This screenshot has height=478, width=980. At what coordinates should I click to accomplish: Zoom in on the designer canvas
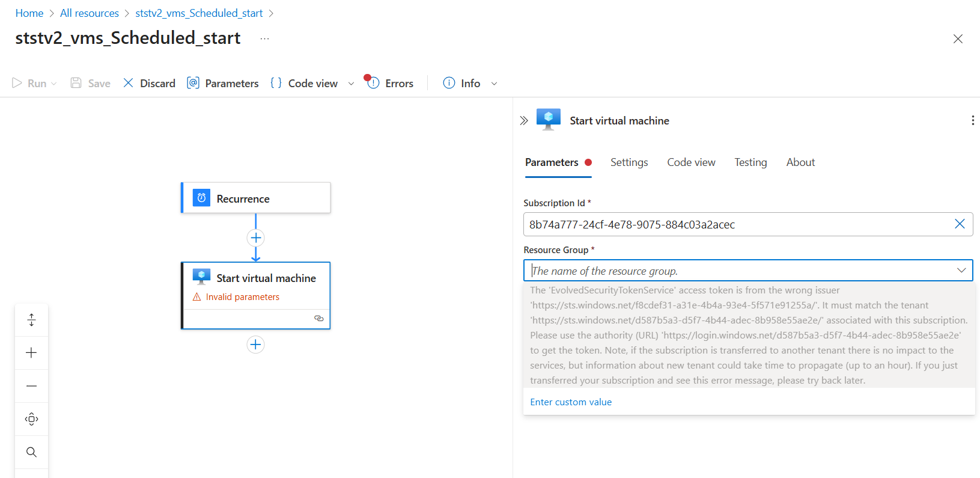(x=32, y=353)
